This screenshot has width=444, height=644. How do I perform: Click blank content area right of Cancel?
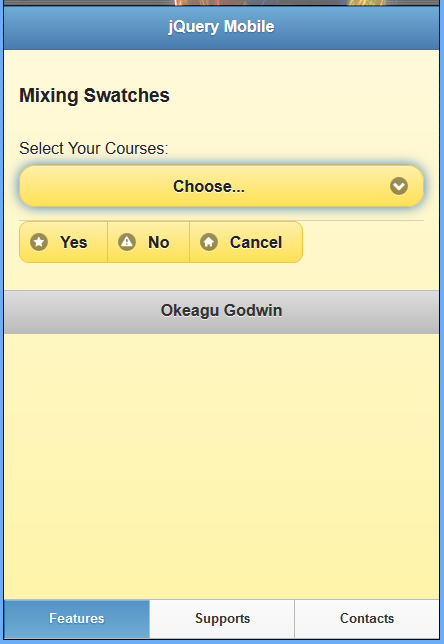[363, 242]
